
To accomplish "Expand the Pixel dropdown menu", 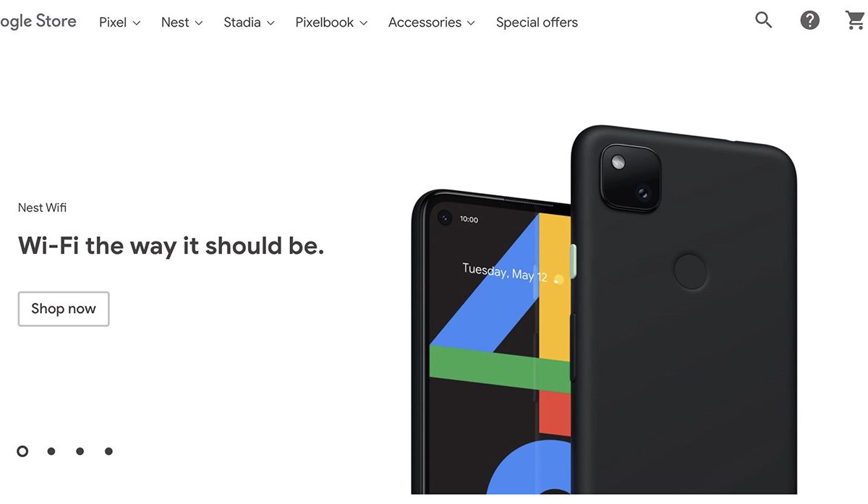I will pyautogui.click(x=120, y=22).
